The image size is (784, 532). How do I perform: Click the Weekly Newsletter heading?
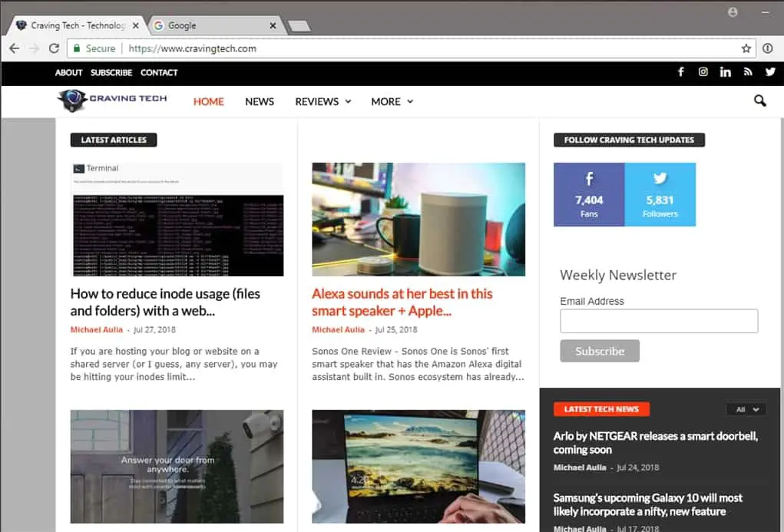(x=618, y=275)
